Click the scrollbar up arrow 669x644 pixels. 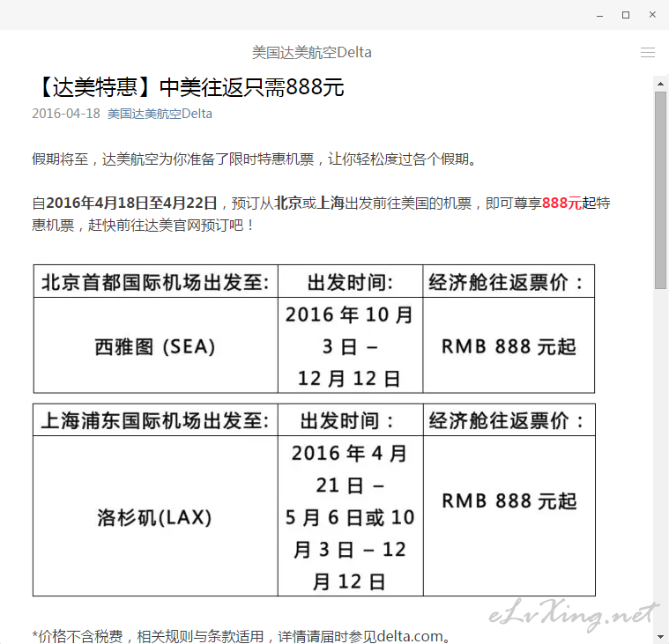click(660, 84)
